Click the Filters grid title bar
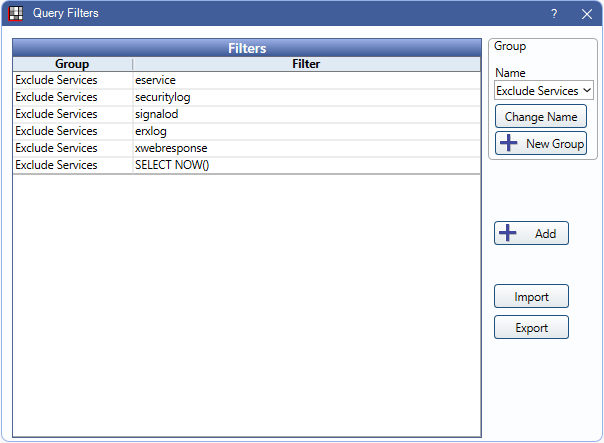604x443 pixels. pos(246,47)
